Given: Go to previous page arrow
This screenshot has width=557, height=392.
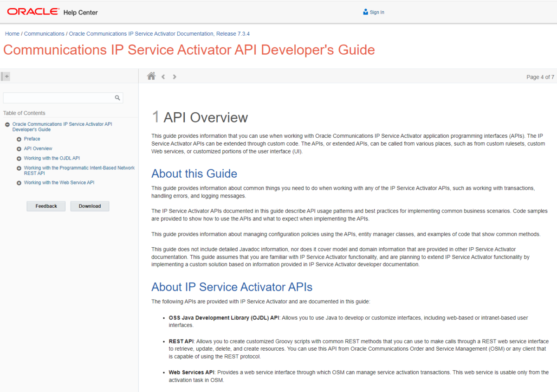Looking at the screenshot, I should click(x=163, y=77).
